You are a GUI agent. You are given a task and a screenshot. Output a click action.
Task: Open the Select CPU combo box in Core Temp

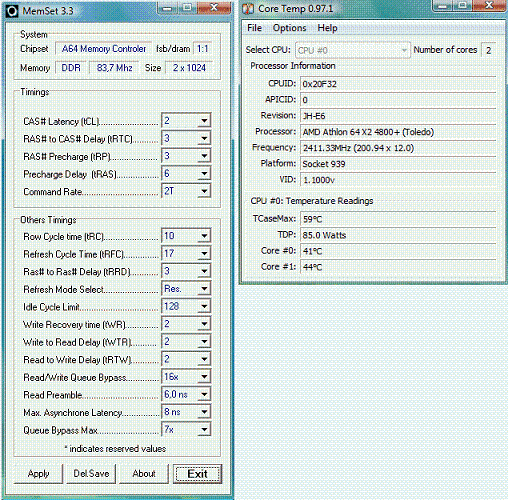[x=353, y=50]
